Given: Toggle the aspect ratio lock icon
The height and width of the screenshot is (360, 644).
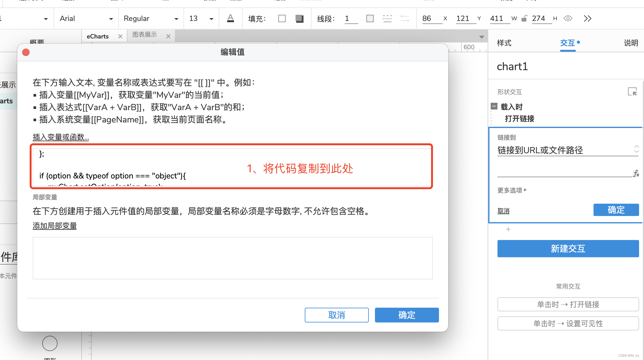Looking at the screenshot, I should tap(524, 18).
